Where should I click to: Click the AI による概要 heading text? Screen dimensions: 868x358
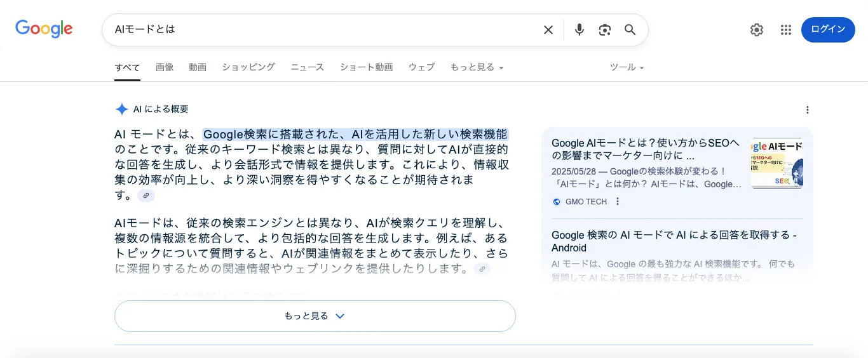coord(161,109)
